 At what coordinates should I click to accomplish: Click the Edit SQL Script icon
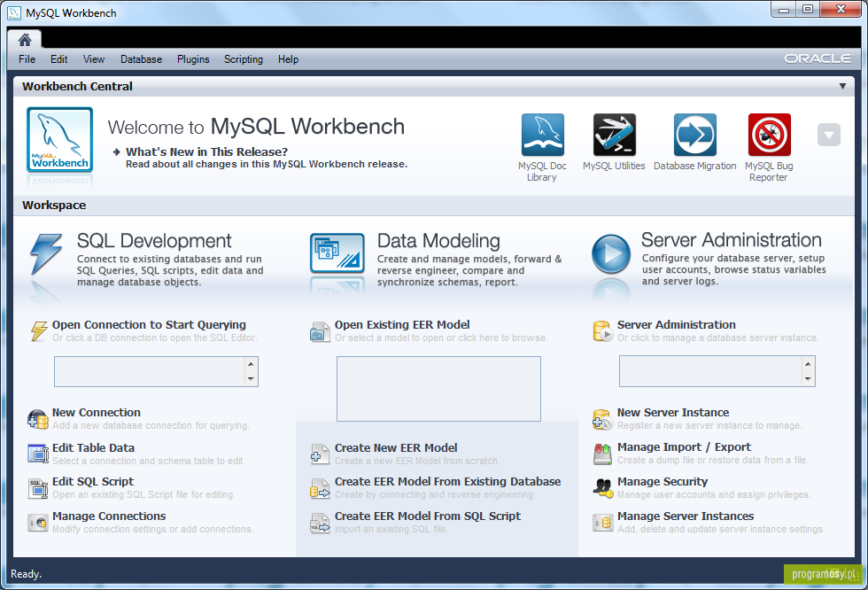37,488
